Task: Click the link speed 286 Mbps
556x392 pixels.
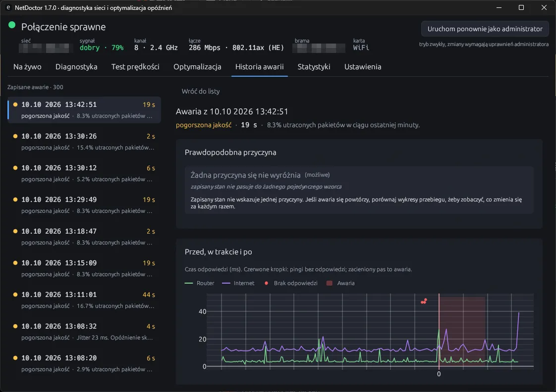Action: 204,48
